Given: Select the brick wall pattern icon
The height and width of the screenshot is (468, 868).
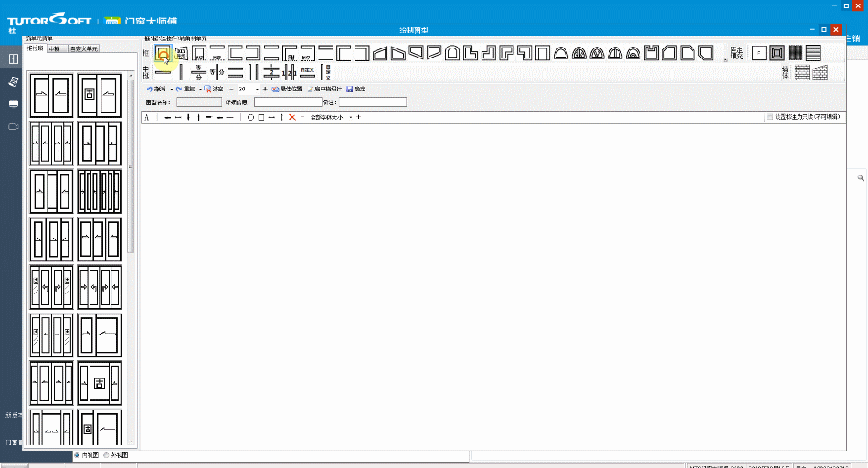Looking at the screenshot, I should click(801, 72).
